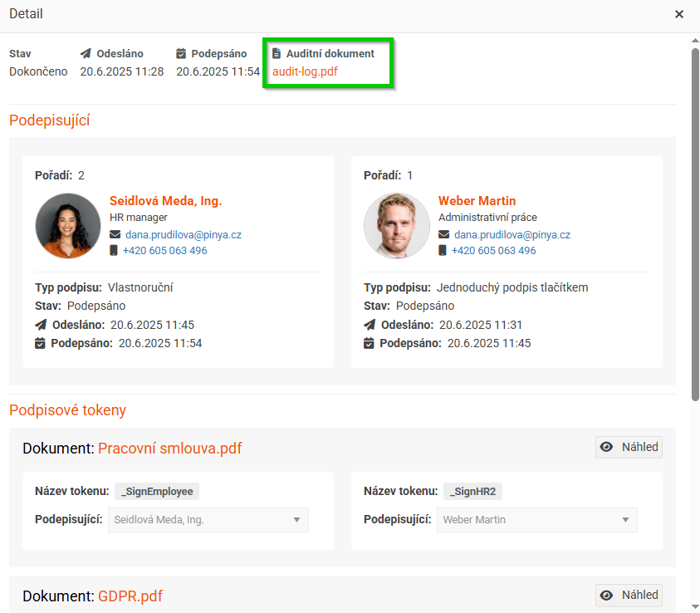Click the phone number under Seidlová Meda
Image resolution: width=700 pixels, height=613 pixels.
[164, 251]
